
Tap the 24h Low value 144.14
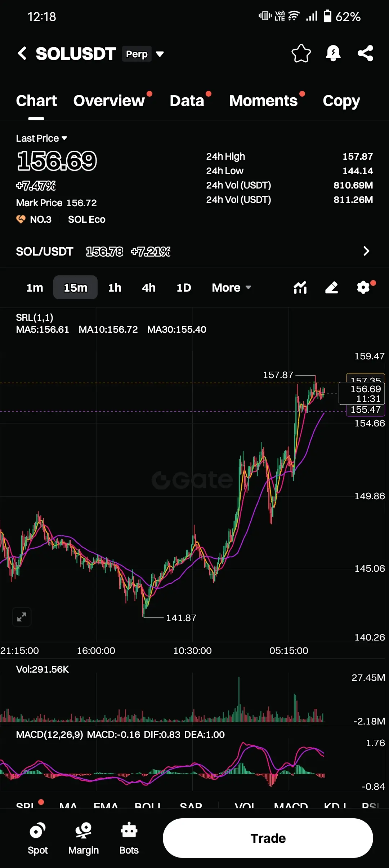[x=358, y=171]
